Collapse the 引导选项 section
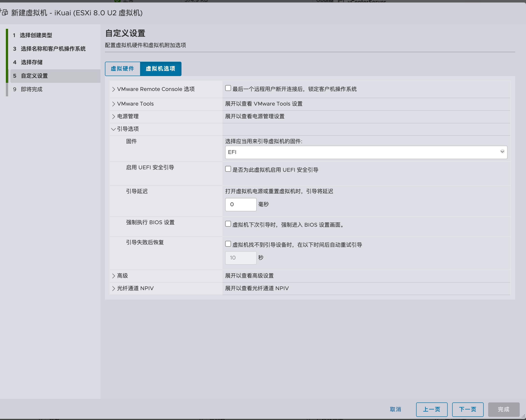 point(113,129)
